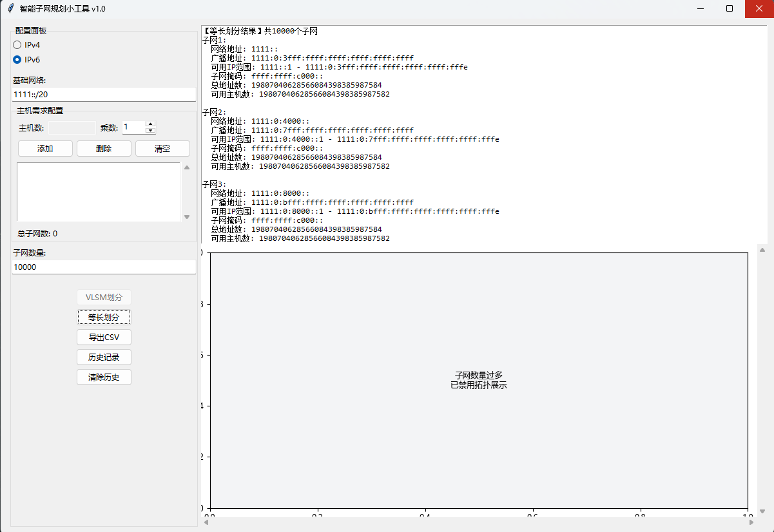Click the VLSM划分 button
This screenshot has height=532, width=774.
(104, 298)
